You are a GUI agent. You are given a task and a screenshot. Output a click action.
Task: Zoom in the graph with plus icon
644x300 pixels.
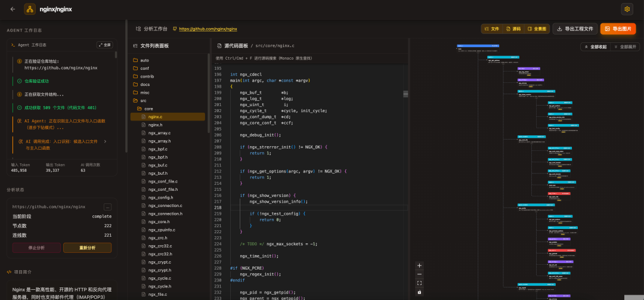coord(419,265)
